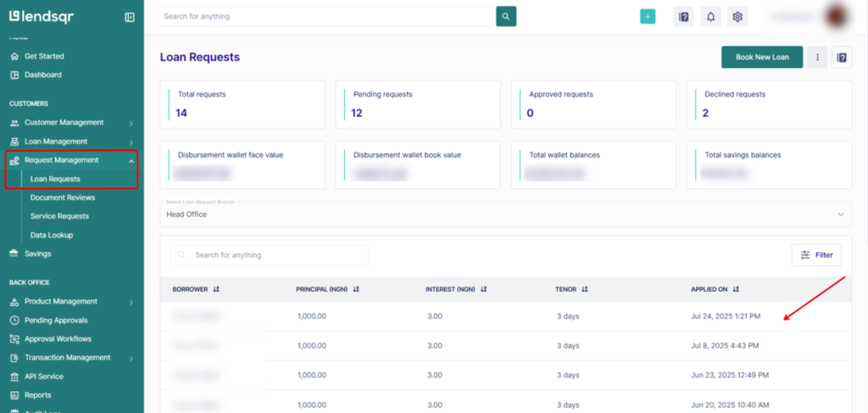
Task: Click the table search input field
Action: (x=275, y=255)
